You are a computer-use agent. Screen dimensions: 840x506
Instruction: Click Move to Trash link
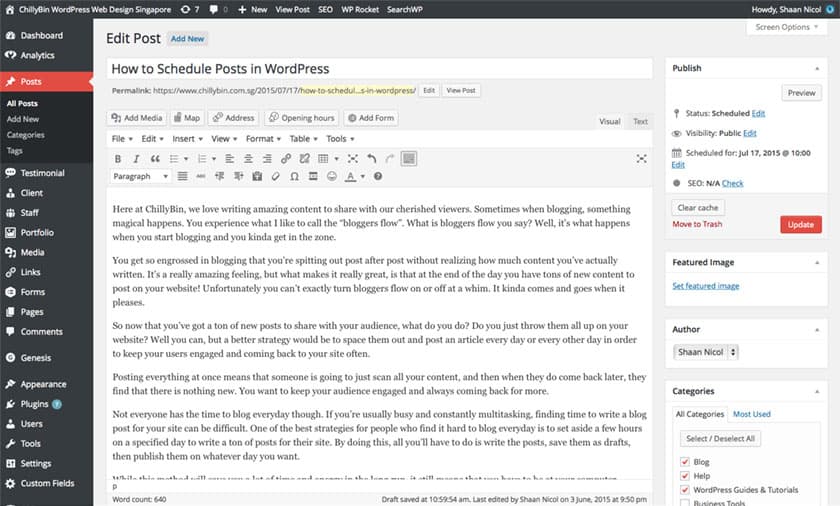697,224
